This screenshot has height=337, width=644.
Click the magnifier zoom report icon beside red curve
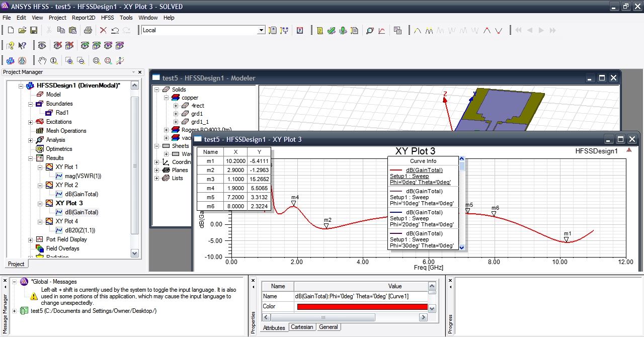click(370, 30)
